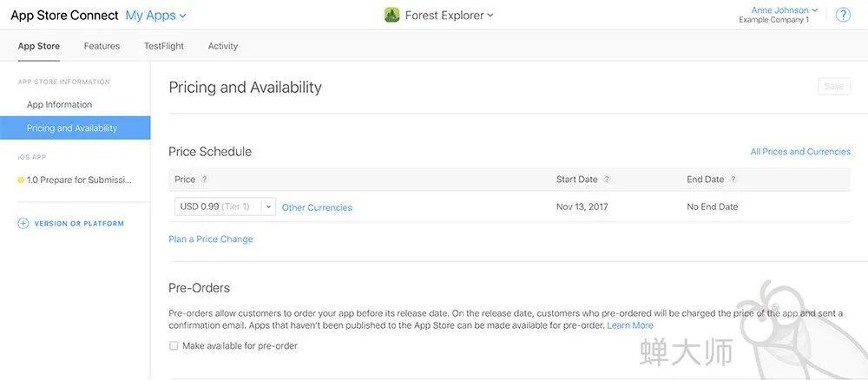Click the Price help question mark
Image resolution: width=868 pixels, height=380 pixels.
[204, 180]
